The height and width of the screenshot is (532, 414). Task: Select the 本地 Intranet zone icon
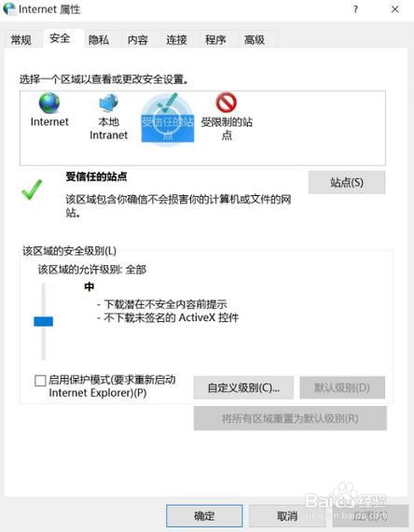108,104
